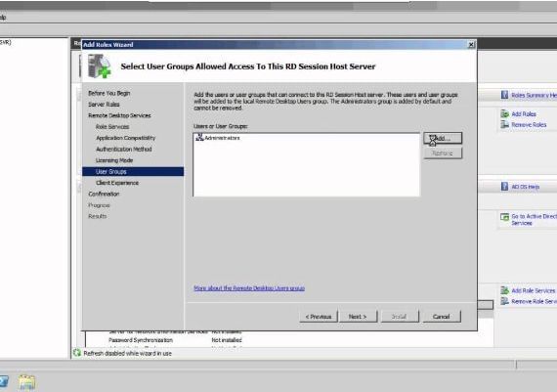Open the Application Compatibility wizard step
557x392 pixels.
click(x=126, y=138)
